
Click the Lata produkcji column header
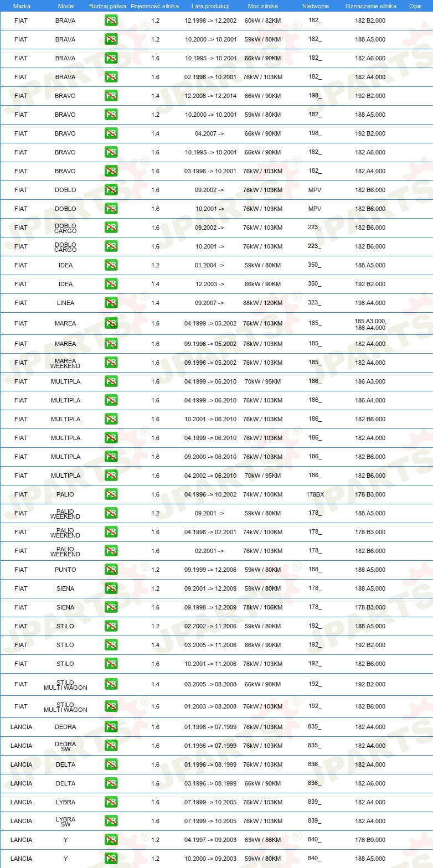210,6
